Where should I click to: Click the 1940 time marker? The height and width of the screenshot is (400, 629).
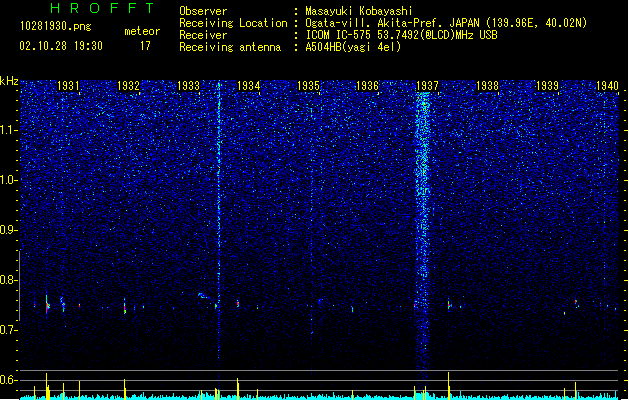coord(607,86)
